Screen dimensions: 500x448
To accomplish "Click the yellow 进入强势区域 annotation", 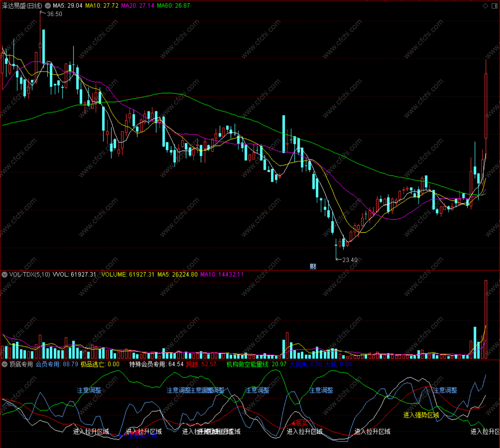I will [421, 415].
